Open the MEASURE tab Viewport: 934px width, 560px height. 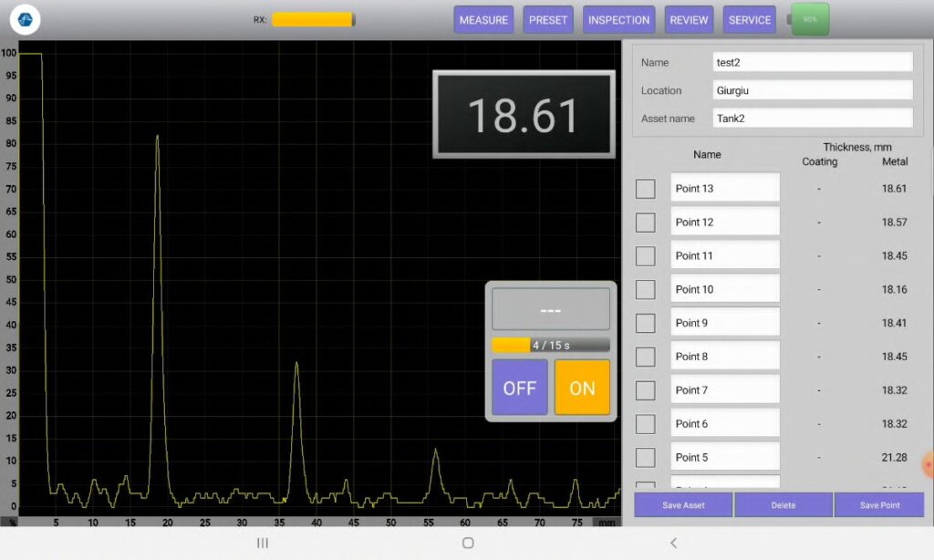pos(483,20)
